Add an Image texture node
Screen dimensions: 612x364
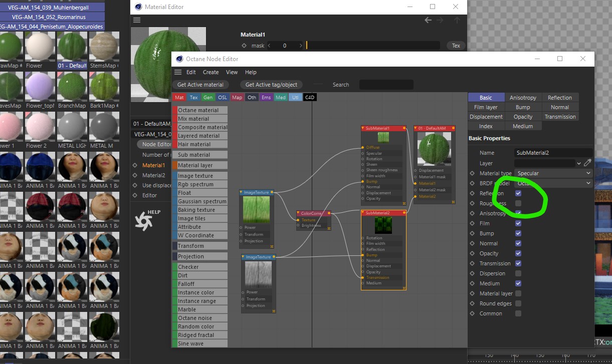pyautogui.click(x=200, y=176)
